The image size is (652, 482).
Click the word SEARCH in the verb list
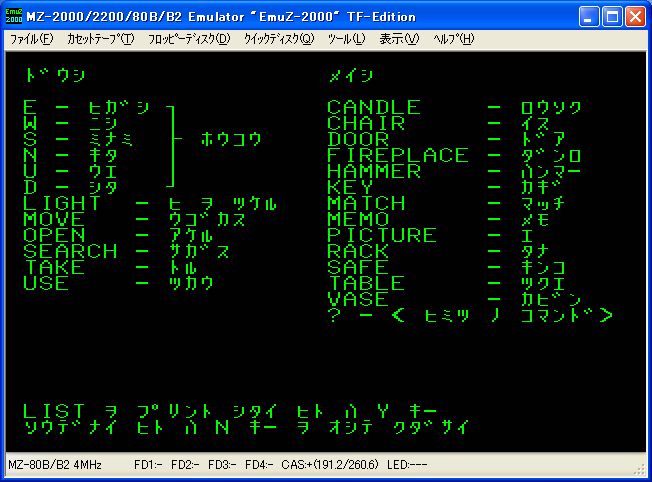(70, 251)
